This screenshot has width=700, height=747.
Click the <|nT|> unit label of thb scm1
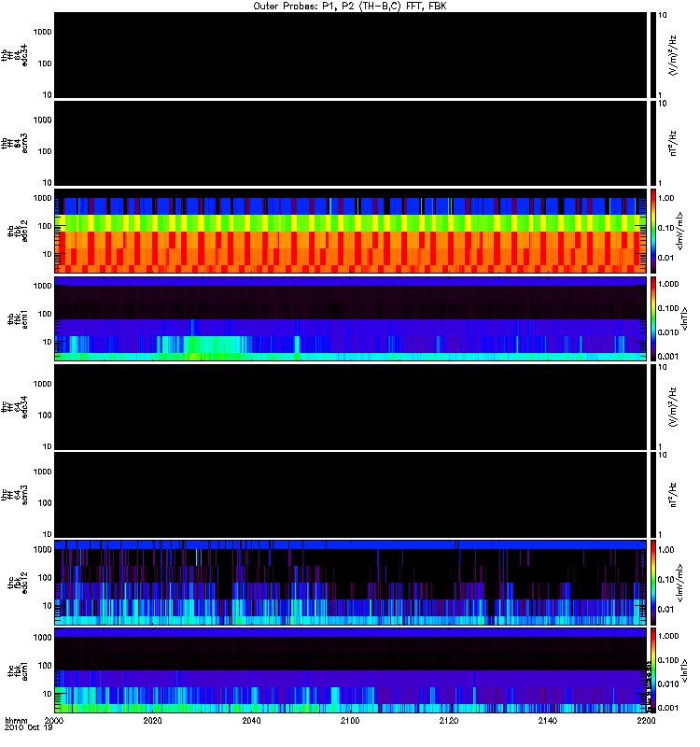[x=684, y=318]
